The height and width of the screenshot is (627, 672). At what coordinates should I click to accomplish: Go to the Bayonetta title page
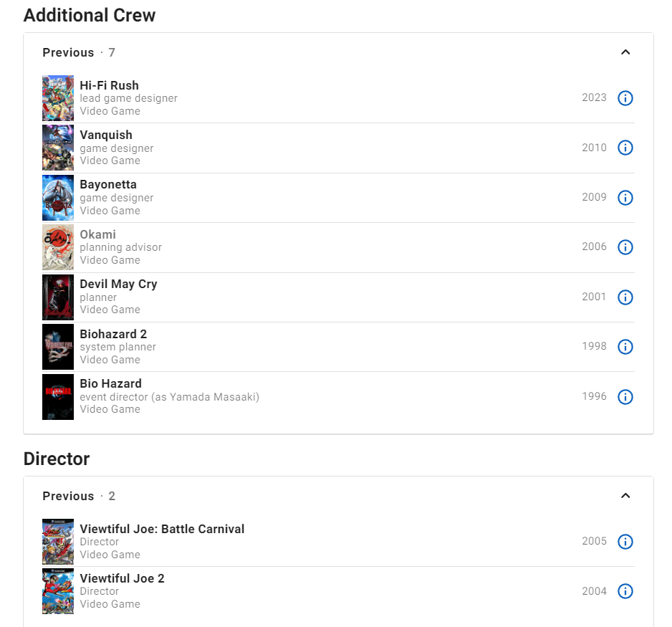coord(108,184)
